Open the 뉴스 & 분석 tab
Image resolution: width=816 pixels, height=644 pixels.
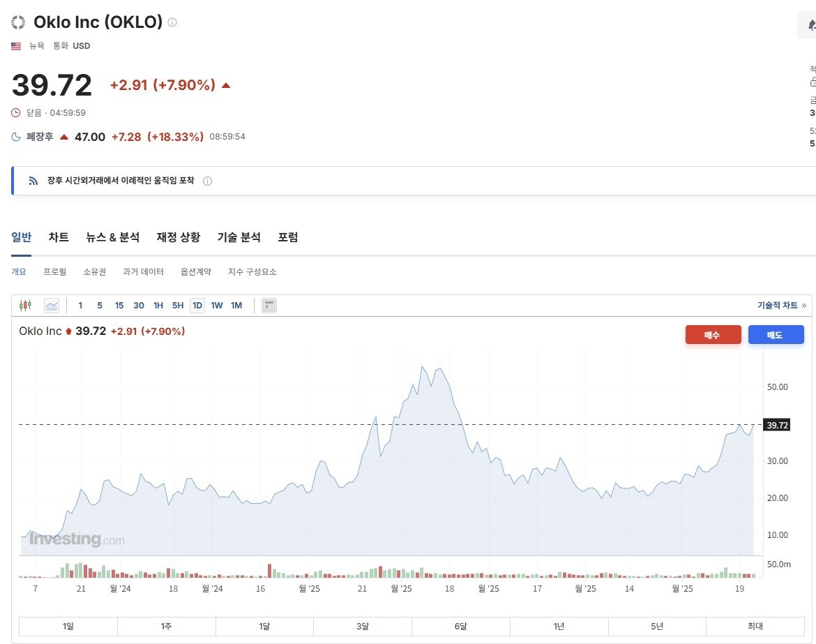(112, 237)
